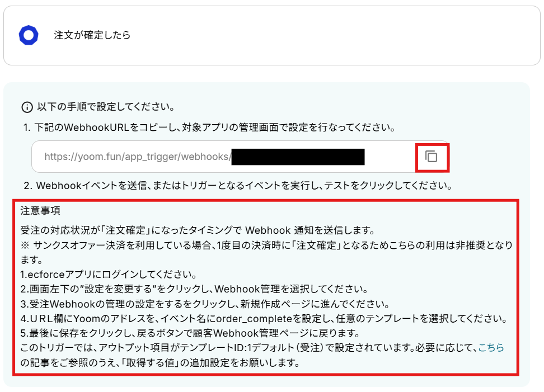Image resolution: width=544 pixels, height=392 pixels.
Task: Click the 「取得する値」の追加設定 sentence
Action: pos(160,363)
